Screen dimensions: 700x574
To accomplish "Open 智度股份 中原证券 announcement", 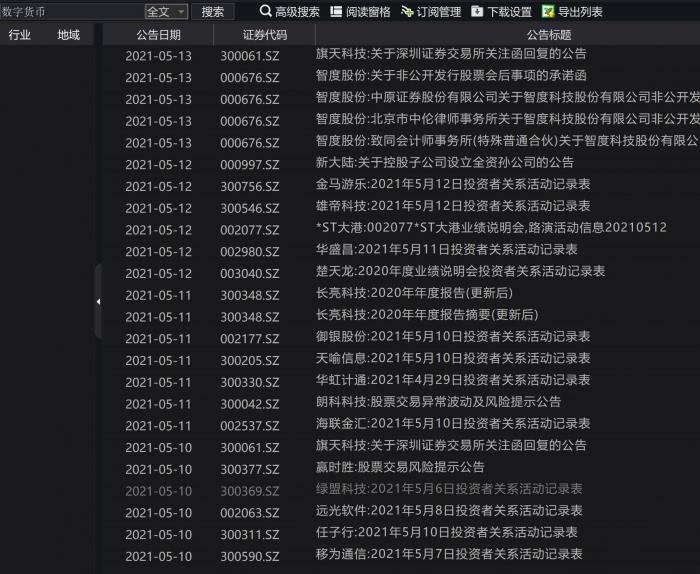I will pos(508,97).
